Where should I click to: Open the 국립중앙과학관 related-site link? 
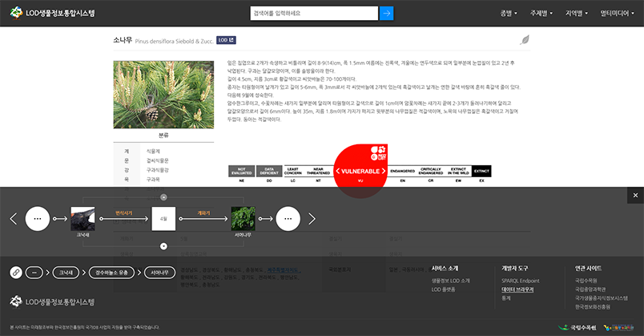(x=590, y=289)
